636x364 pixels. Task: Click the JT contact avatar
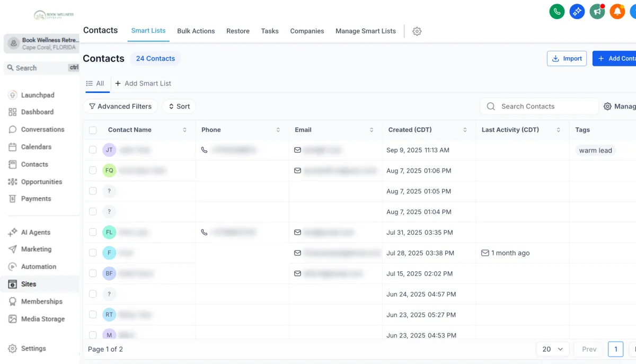tap(109, 150)
